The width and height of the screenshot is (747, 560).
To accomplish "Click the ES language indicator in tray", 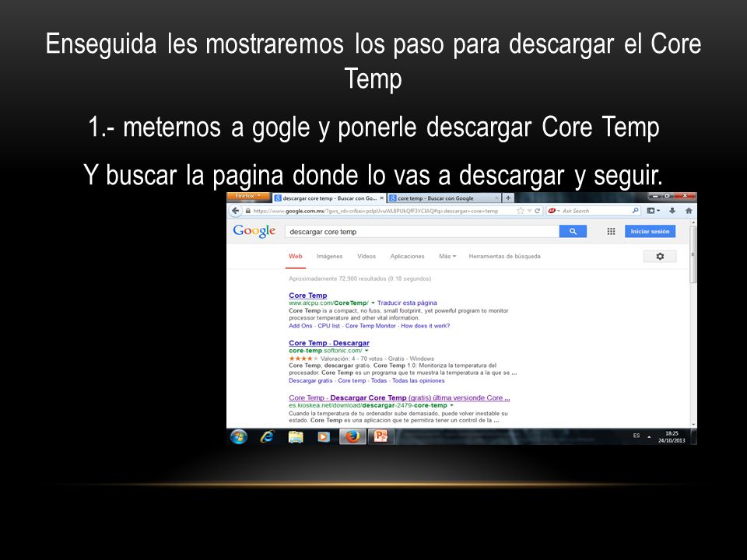I will (637, 436).
